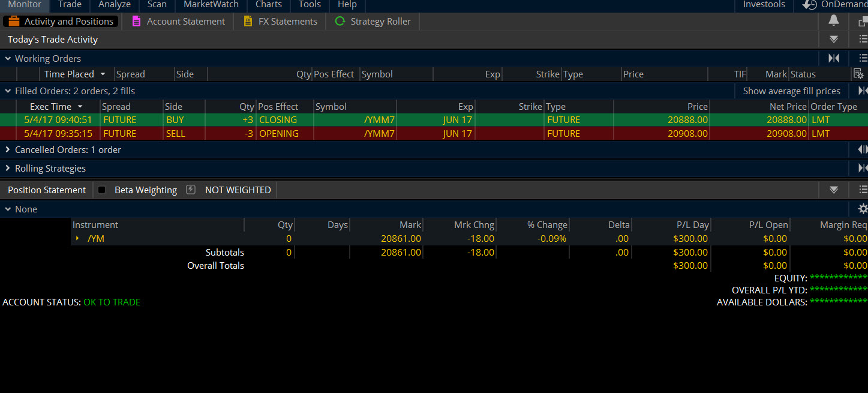Click the Subtotals label

coord(225,252)
